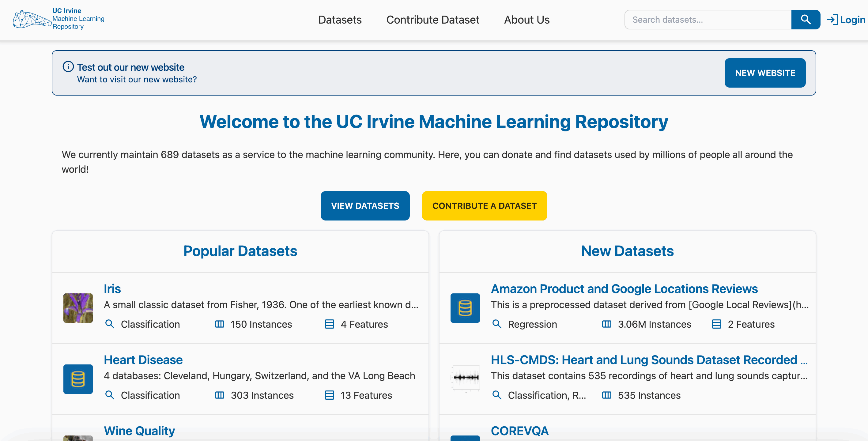This screenshot has height=441, width=868.
Task: Click the '150 Instances' text
Action: pyautogui.click(x=261, y=324)
